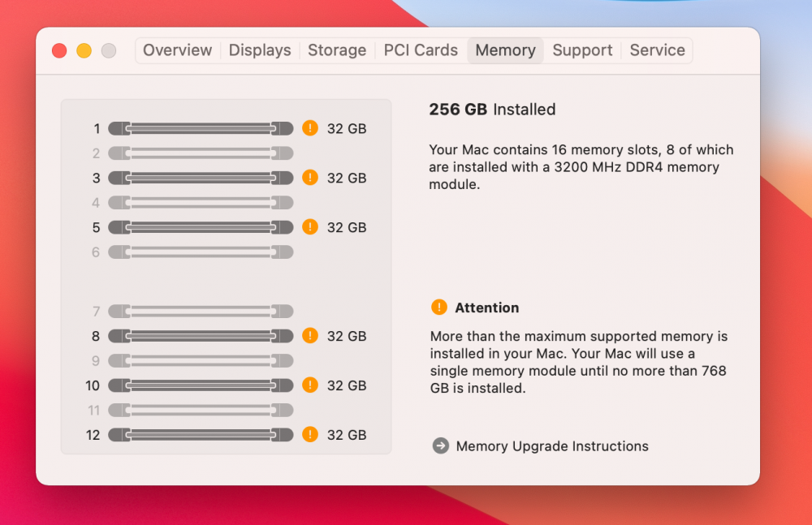Click the warning icon beside slot 5
Image resolution: width=812 pixels, height=525 pixels.
pos(309,226)
